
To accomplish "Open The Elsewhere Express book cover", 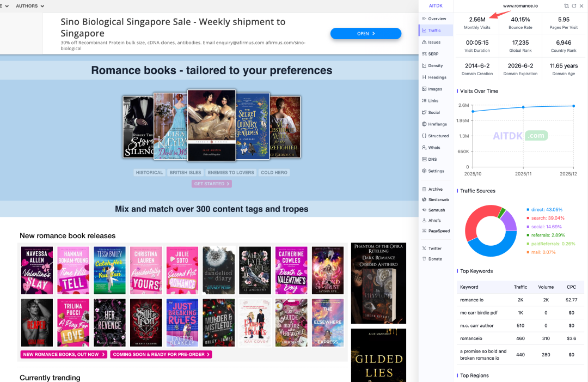I will [x=328, y=323].
